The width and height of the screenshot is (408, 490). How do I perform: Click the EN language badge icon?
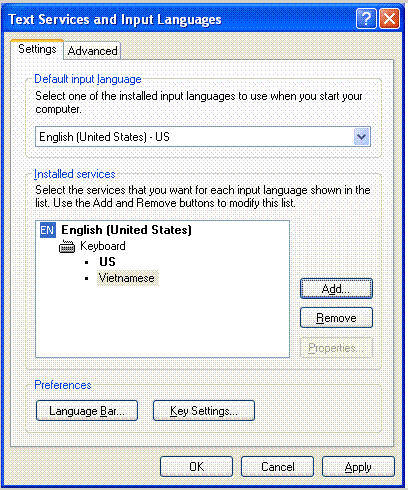tap(48, 230)
